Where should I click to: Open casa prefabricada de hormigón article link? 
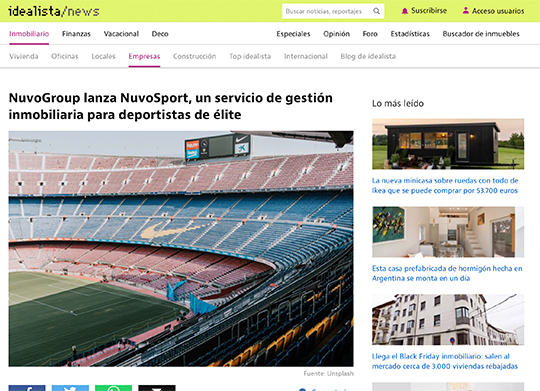447,273
